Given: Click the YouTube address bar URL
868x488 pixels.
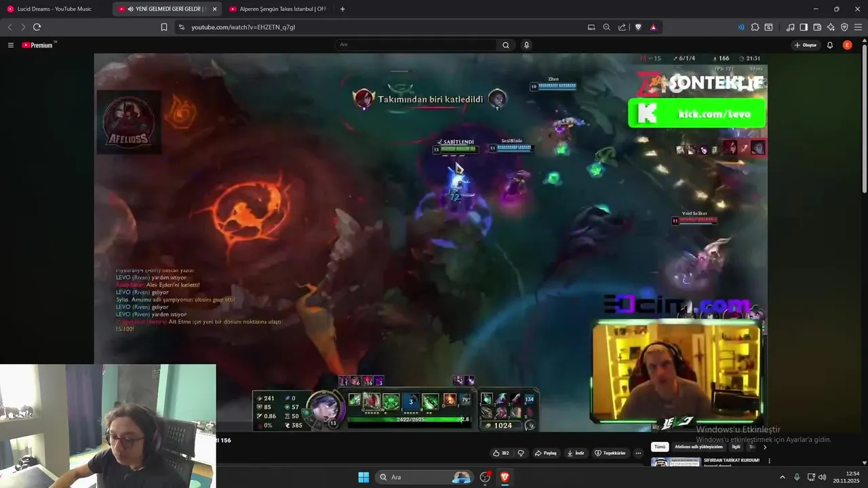Looking at the screenshot, I should click(243, 27).
